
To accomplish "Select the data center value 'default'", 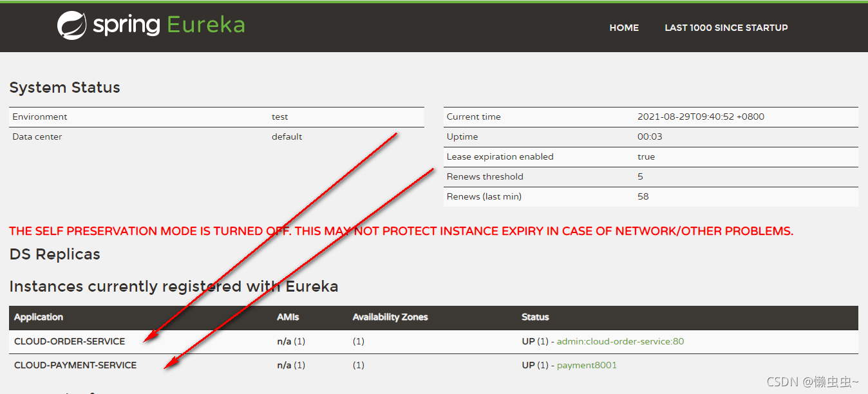I will tap(287, 136).
